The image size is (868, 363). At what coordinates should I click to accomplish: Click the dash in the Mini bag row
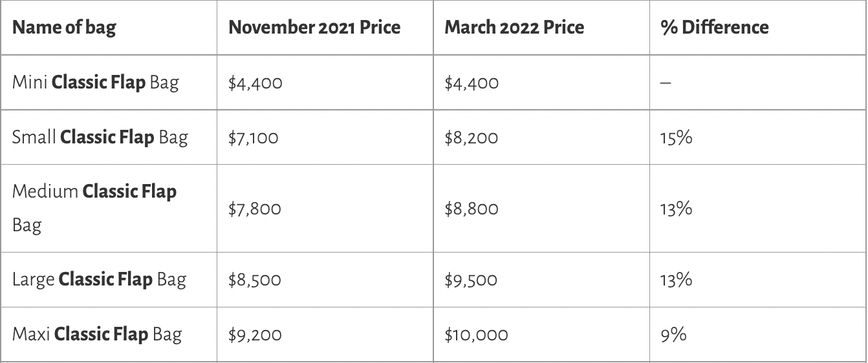(x=666, y=84)
